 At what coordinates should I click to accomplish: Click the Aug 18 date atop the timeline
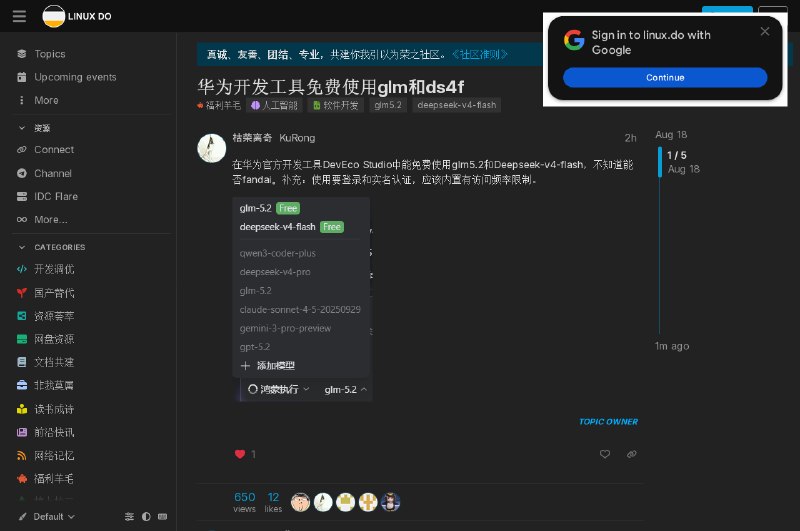[671, 135]
